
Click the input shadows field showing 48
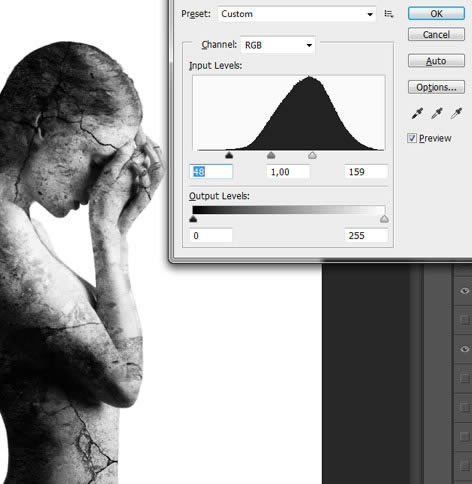click(x=211, y=172)
